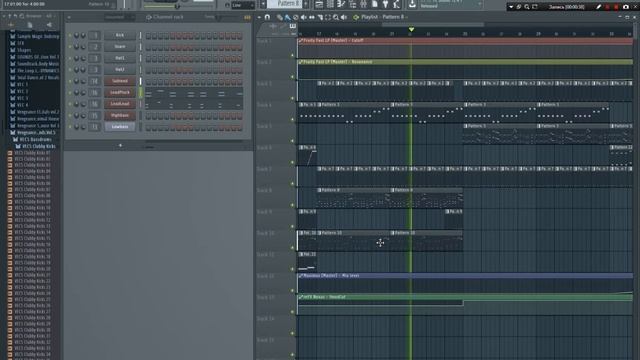Select the playlist Slip tool
This screenshot has height=360, width=640.
click(312, 17)
